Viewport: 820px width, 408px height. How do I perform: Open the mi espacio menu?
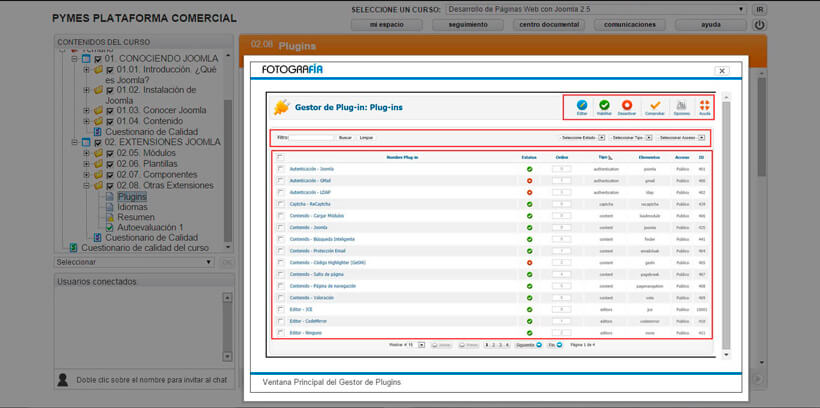coord(386,25)
